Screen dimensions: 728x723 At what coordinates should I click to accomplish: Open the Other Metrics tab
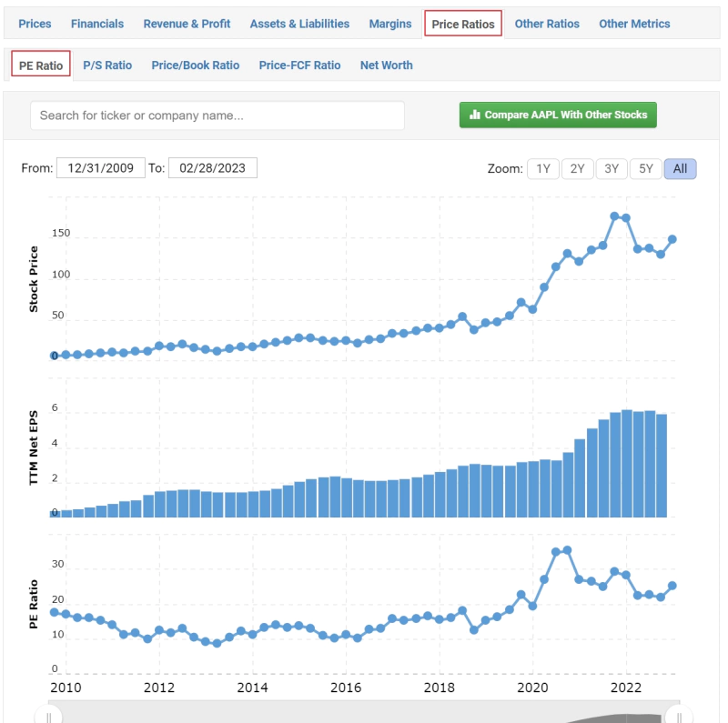(x=634, y=24)
